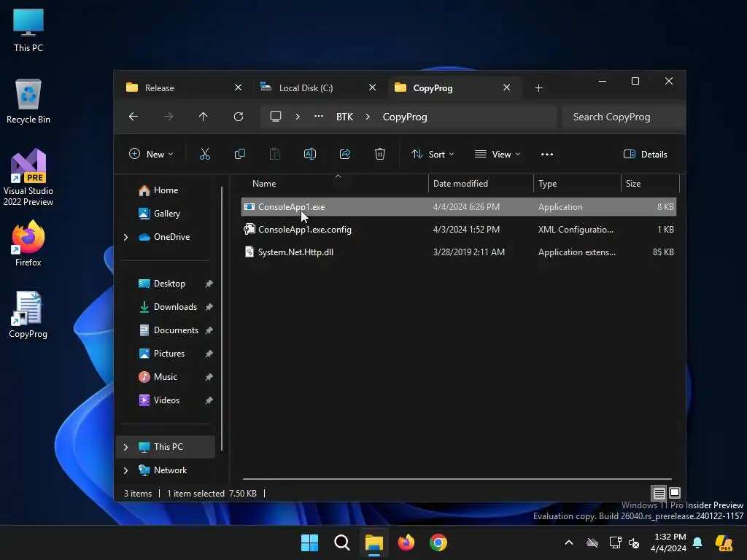Click the Cut scissors icon

point(204,154)
